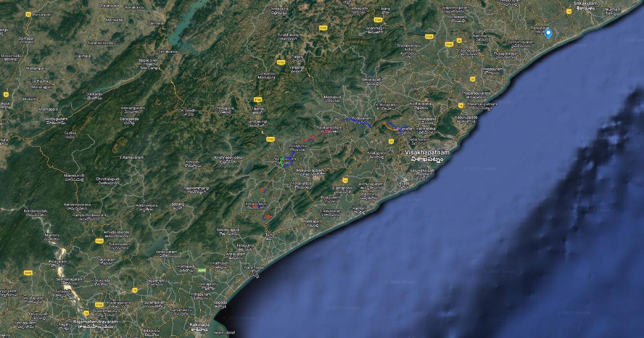Image resolution: width=644 pixels, height=338 pixels.
Task: Click the Makavarapalem place label
Action: (x=311, y=171)
